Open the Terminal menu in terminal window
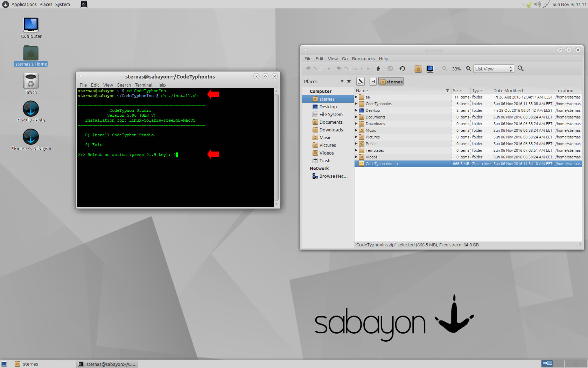The width and height of the screenshot is (588, 368). [143, 85]
